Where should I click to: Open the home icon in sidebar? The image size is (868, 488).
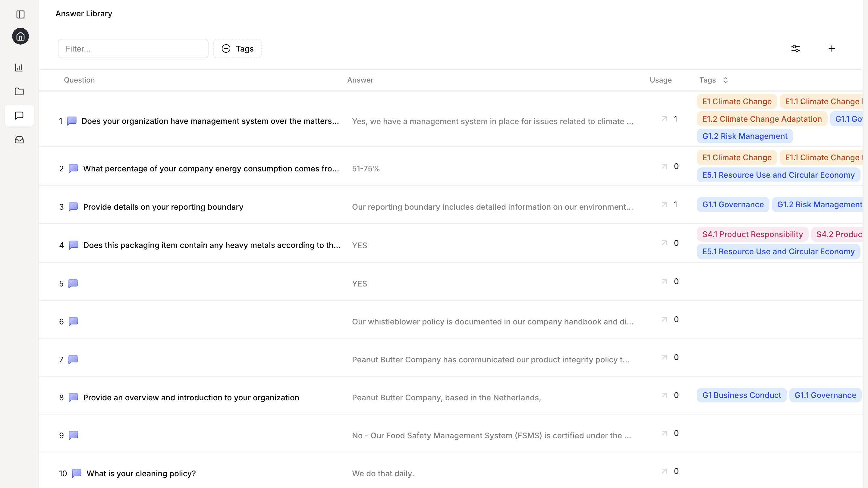(20, 36)
